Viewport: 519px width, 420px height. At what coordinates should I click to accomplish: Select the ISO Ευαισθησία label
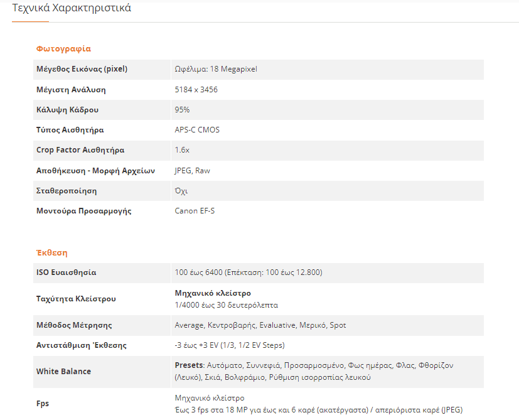pyautogui.click(x=66, y=272)
